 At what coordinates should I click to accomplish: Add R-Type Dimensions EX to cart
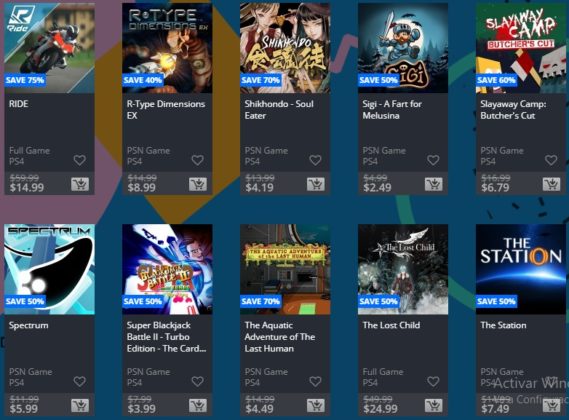point(198,184)
